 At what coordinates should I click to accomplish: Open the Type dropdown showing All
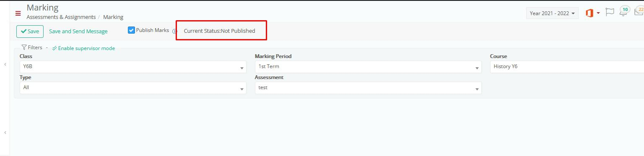click(x=133, y=88)
